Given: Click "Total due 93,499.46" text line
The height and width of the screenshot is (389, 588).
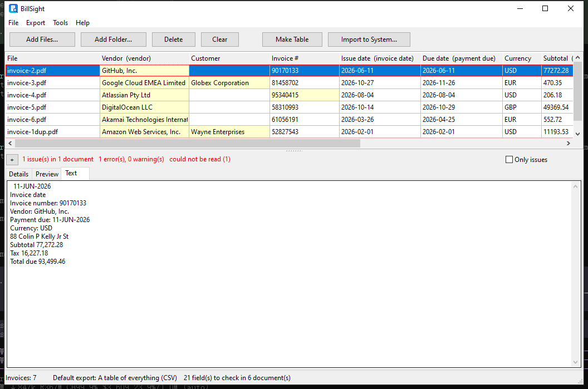Looking at the screenshot, I should 37,262.
